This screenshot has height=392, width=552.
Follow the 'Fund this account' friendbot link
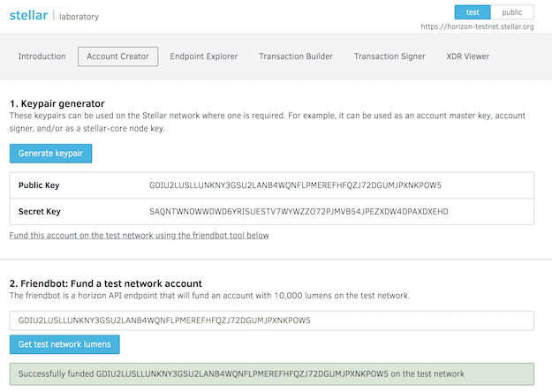click(139, 236)
